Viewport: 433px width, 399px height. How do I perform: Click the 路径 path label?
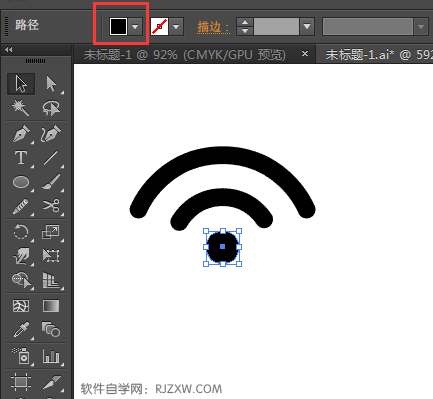[27, 25]
